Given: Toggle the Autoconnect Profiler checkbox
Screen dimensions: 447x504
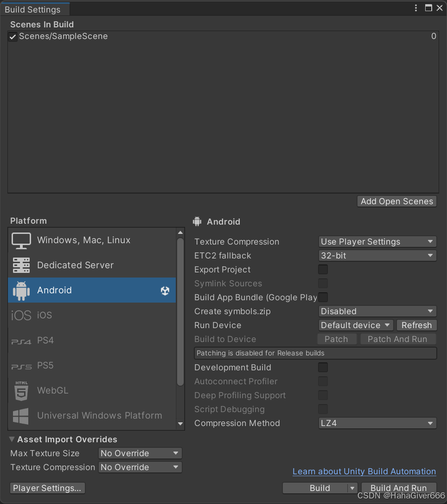Looking at the screenshot, I should pyautogui.click(x=323, y=381).
